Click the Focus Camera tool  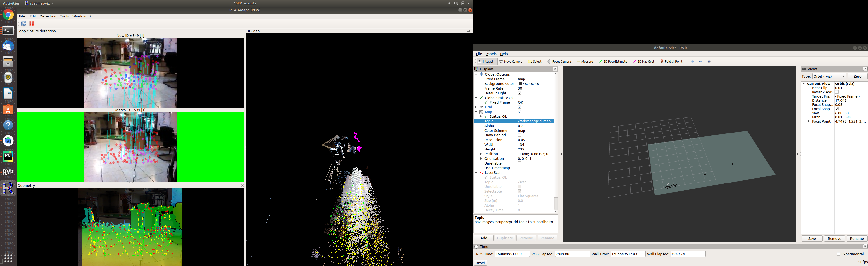(559, 62)
